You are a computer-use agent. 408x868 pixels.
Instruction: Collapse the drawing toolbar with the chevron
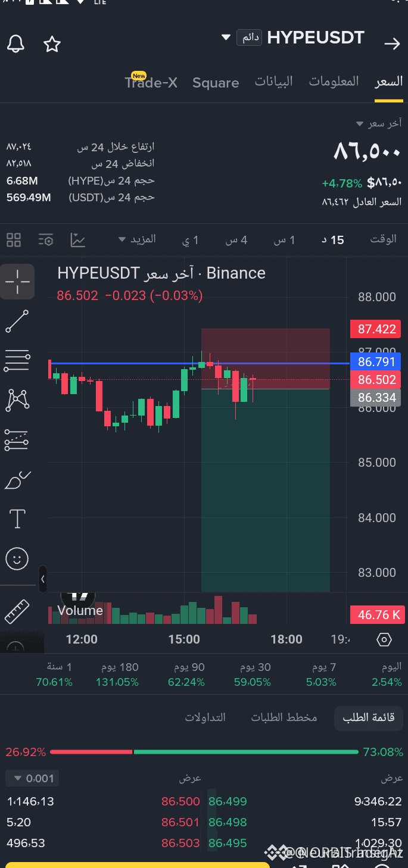point(42,579)
